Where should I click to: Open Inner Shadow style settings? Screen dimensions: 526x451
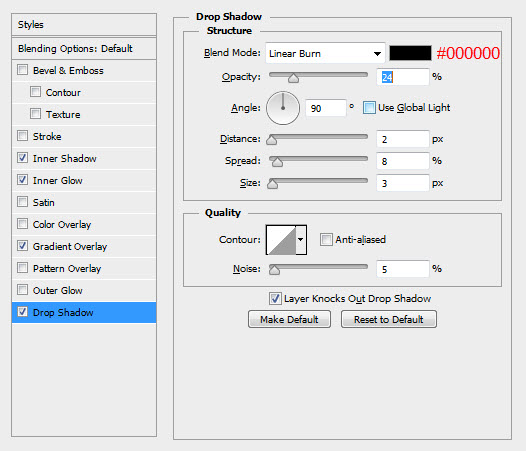[x=84, y=158]
